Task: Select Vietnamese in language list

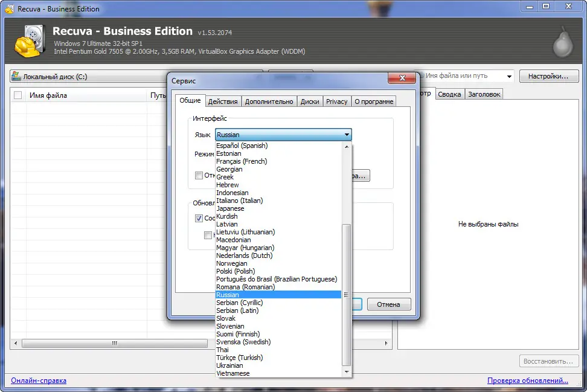Action: point(278,374)
